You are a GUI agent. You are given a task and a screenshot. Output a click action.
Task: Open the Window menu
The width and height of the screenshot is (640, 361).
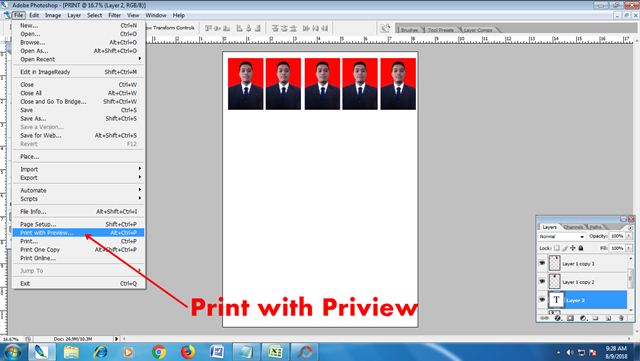(x=156, y=15)
